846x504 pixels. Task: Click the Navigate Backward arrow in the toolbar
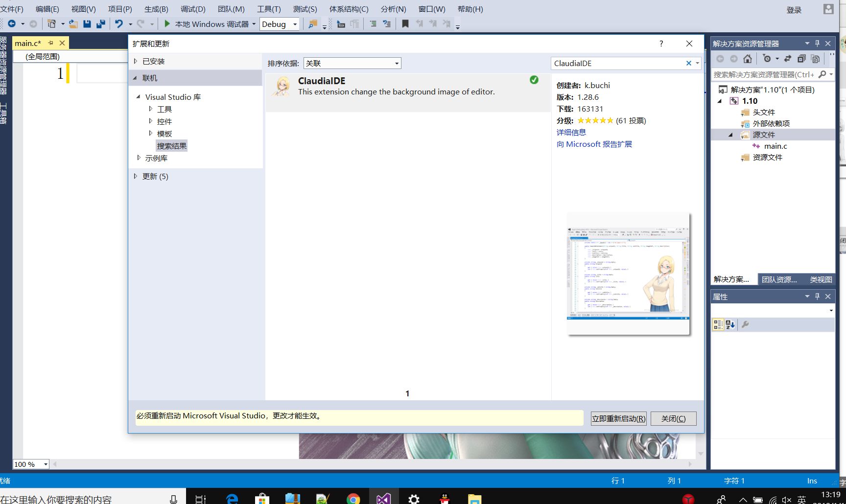(12, 23)
